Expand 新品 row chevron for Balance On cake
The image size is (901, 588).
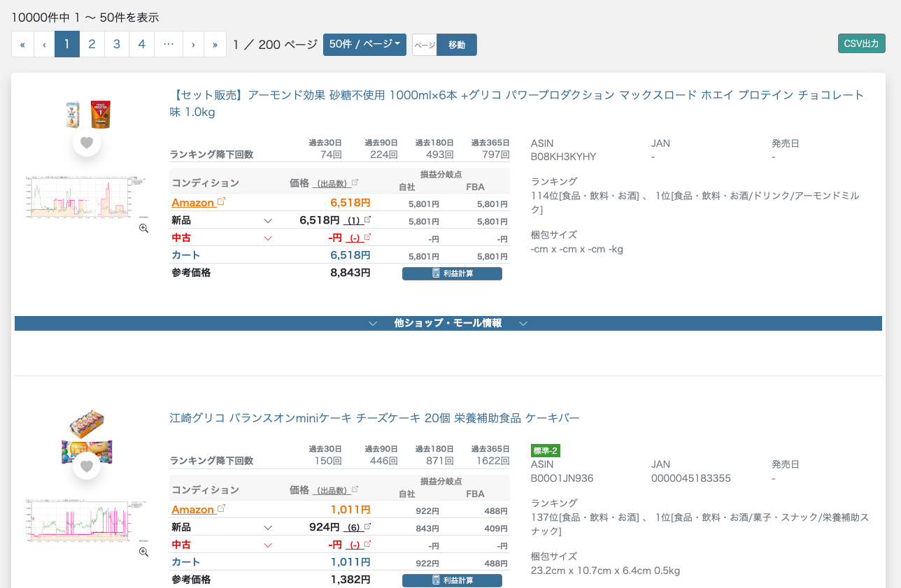point(267,527)
